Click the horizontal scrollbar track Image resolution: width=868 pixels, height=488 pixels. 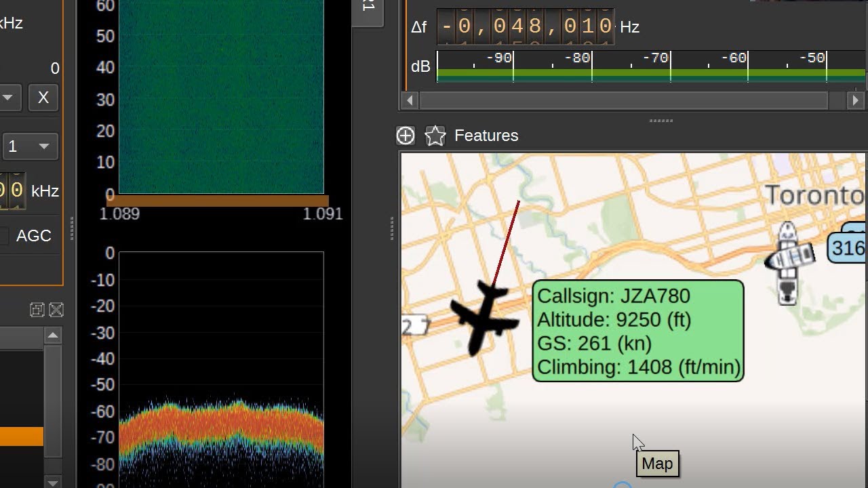[x=624, y=100]
